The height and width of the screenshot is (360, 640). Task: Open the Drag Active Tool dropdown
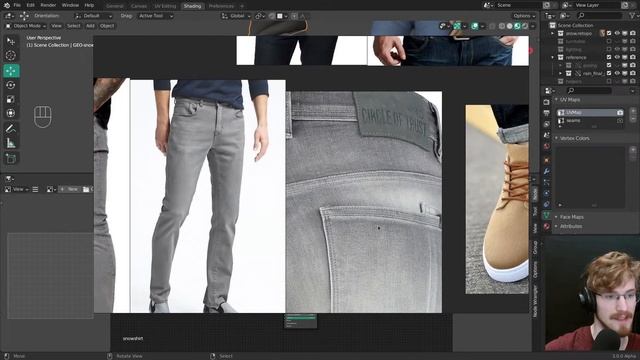pos(156,16)
